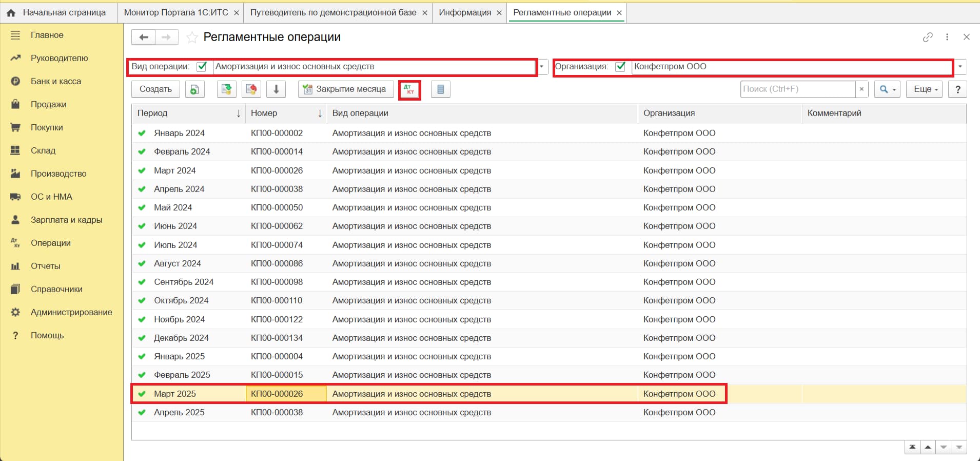Click the Создать button
The image size is (980, 461).
[155, 89]
